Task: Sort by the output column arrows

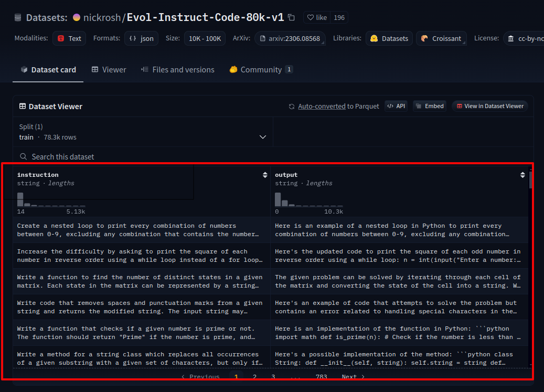Action: click(522, 175)
